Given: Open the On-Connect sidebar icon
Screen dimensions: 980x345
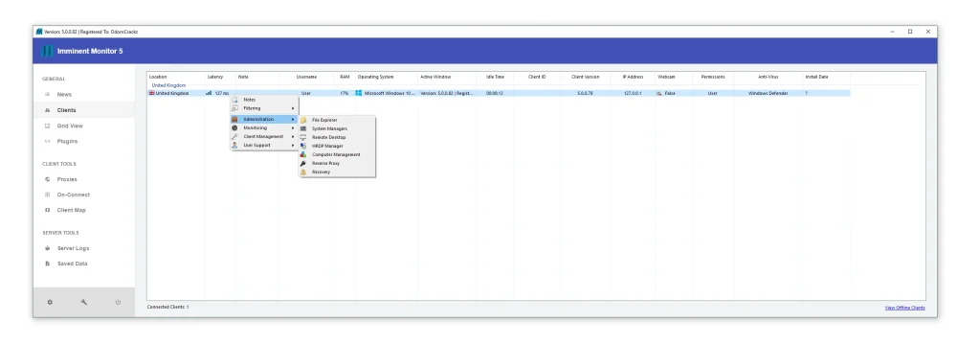Looking at the screenshot, I should point(48,195).
